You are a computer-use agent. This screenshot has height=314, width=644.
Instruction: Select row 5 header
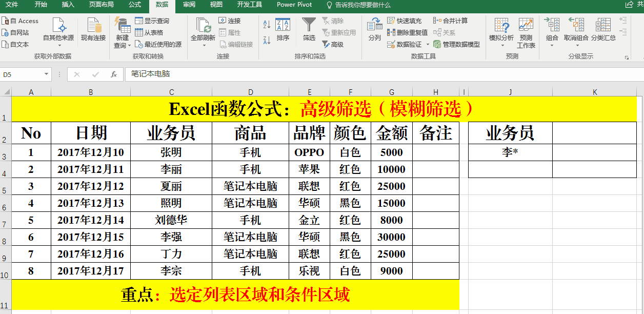pyautogui.click(x=6, y=187)
